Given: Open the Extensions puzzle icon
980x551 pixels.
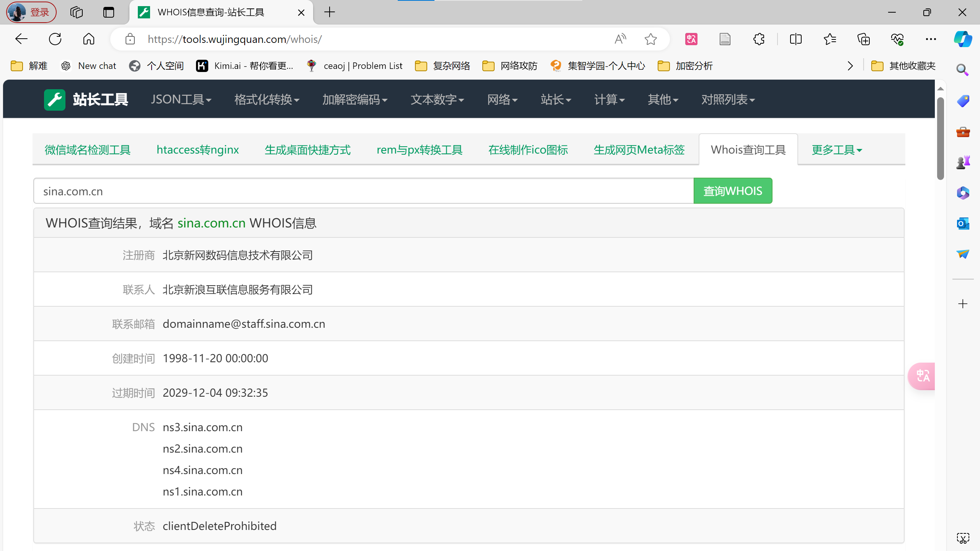Looking at the screenshot, I should pyautogui.click(x=759, y=39).
